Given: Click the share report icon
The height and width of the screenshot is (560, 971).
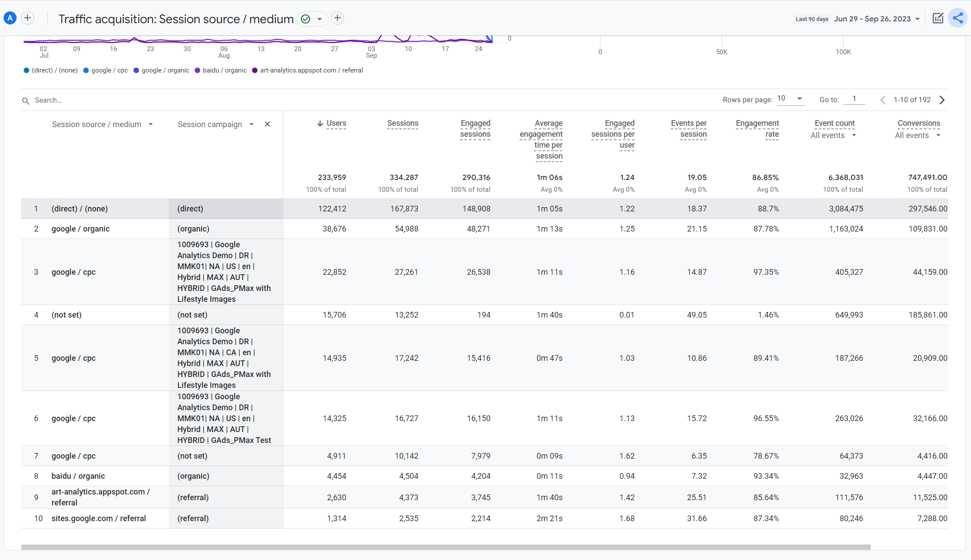Looking at the screenshot, I should (957, 18).
